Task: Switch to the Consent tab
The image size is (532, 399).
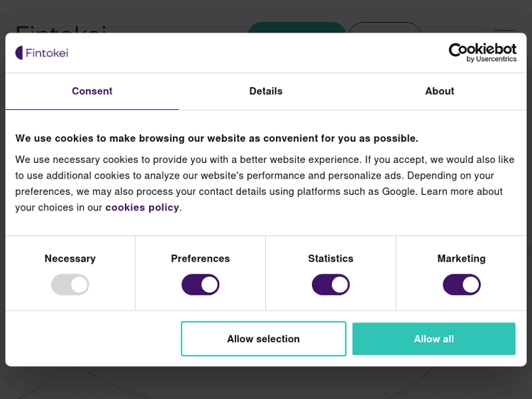Action: point(92,91)
